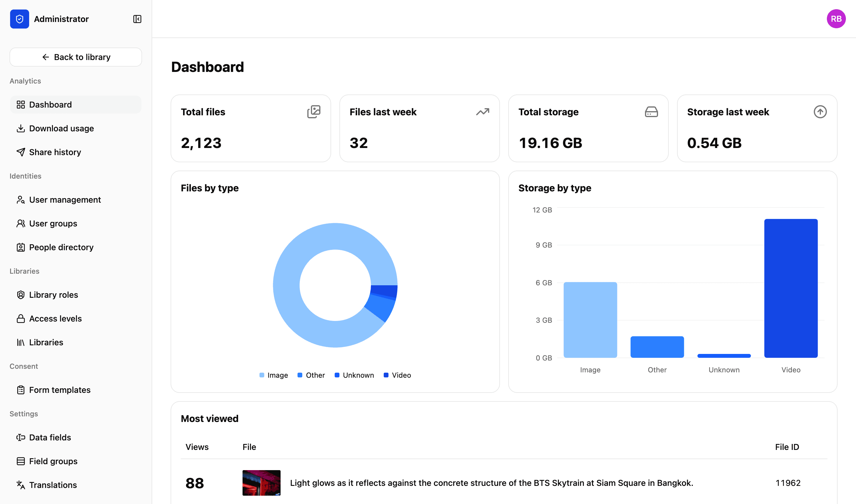Open Share history page

[76, 152]
